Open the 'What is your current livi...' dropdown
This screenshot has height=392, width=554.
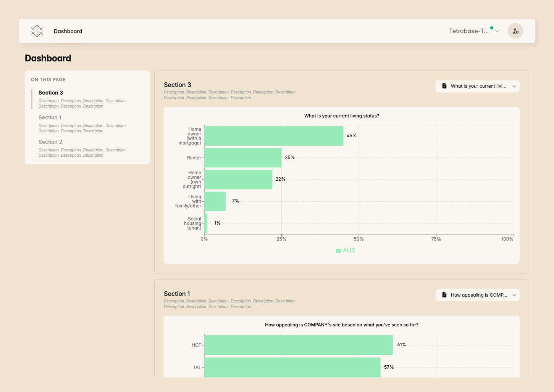tap(478, 86)
